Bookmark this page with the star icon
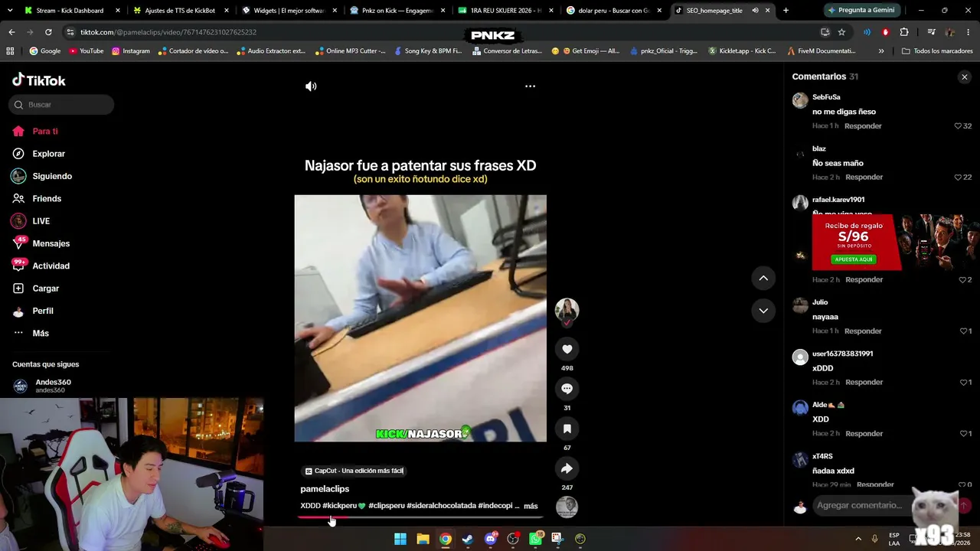The image size is (980, 551). 841,32
